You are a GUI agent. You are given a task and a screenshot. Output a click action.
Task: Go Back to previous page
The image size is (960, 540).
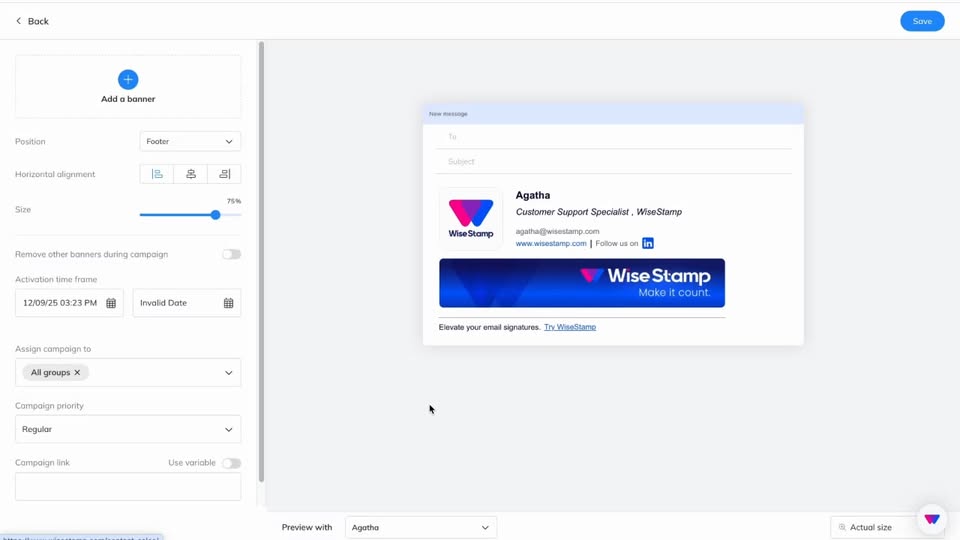pyautogui.click(x=32, y=21)
